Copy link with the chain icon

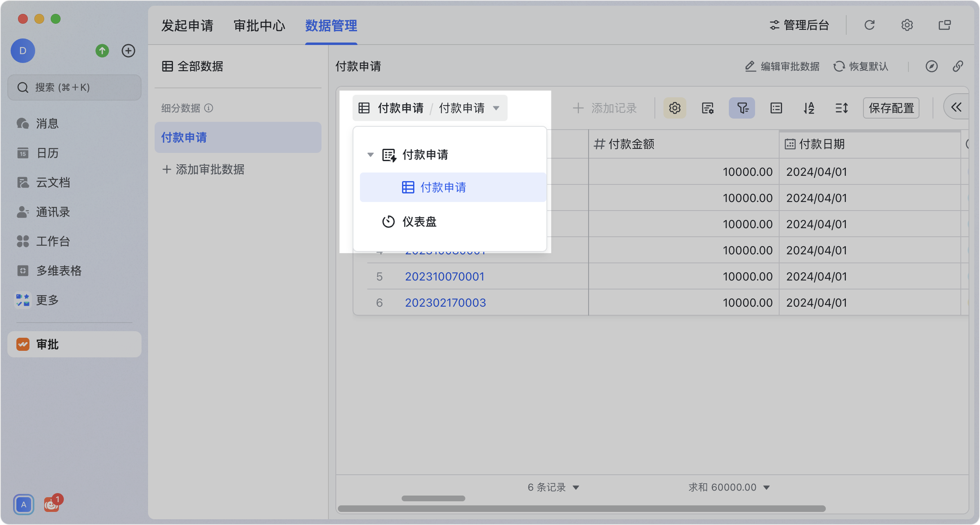click(958, 66)
